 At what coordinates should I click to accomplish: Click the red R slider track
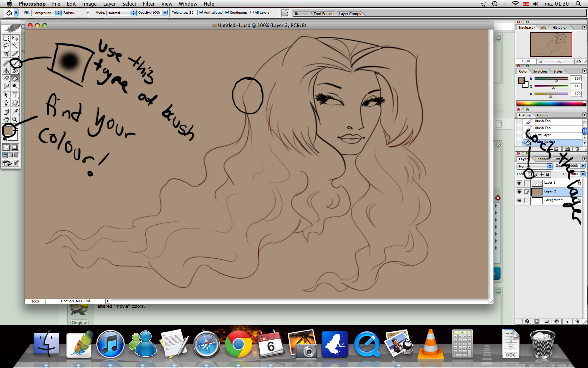551,79
